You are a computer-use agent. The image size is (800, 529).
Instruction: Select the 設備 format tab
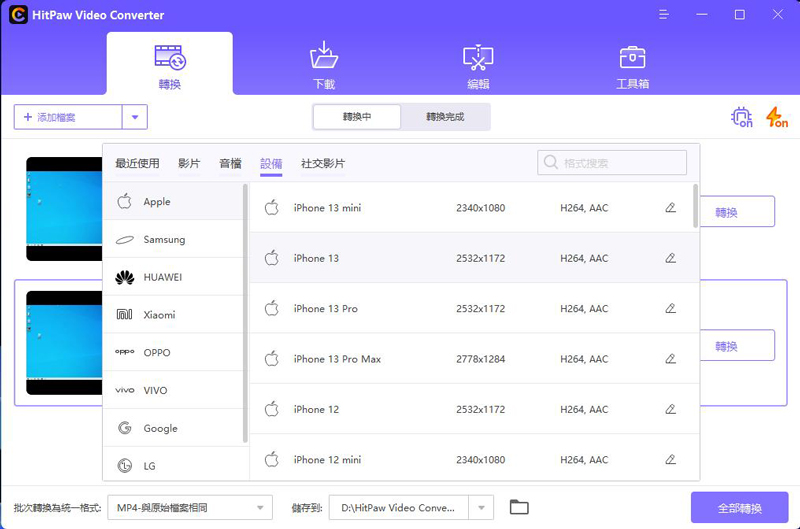coord(271,163)
